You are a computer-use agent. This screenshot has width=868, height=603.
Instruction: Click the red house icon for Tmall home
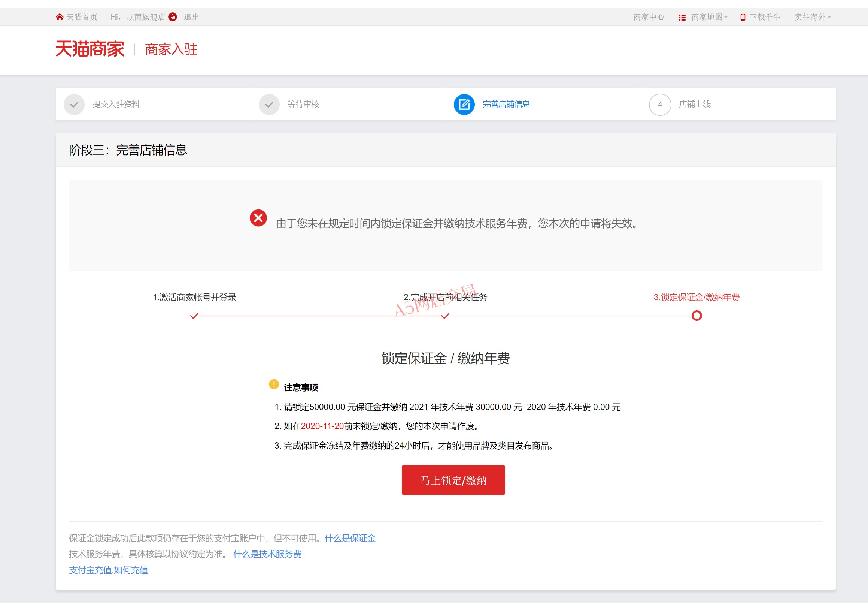(59, 17)
